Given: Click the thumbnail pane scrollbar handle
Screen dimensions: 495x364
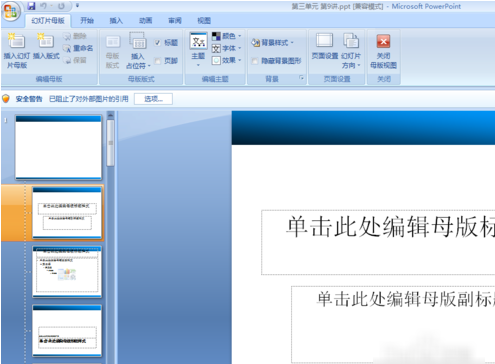Looking at the screenshot, I should click(110, 143).
